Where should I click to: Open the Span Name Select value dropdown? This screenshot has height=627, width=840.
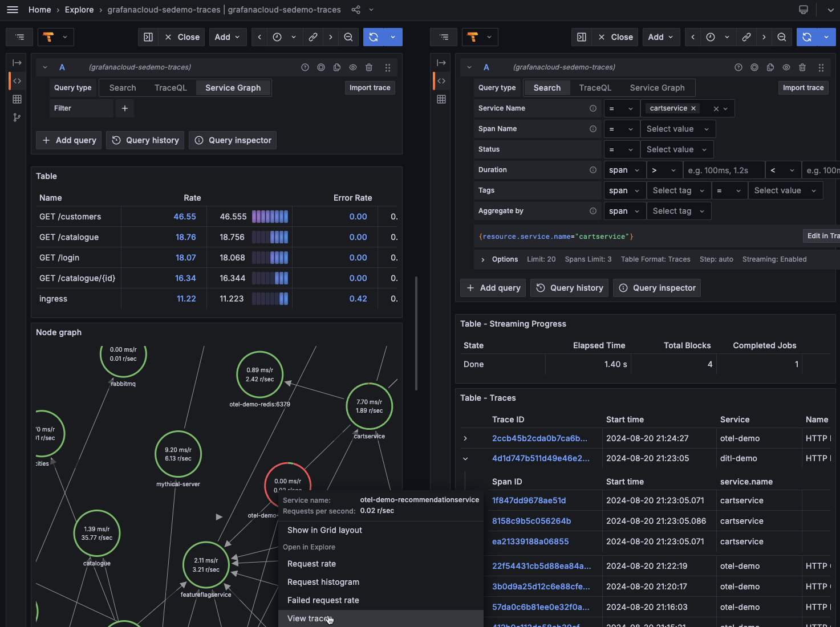pyautogui.click(x=677, y=129)
